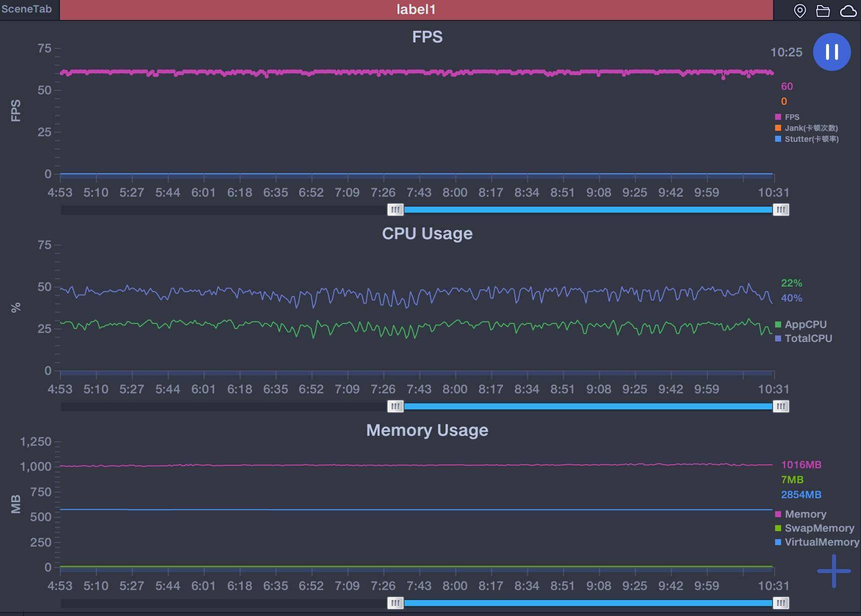
Task: Toggle Jank series in FPS legend
Action: tap(806, 128)
